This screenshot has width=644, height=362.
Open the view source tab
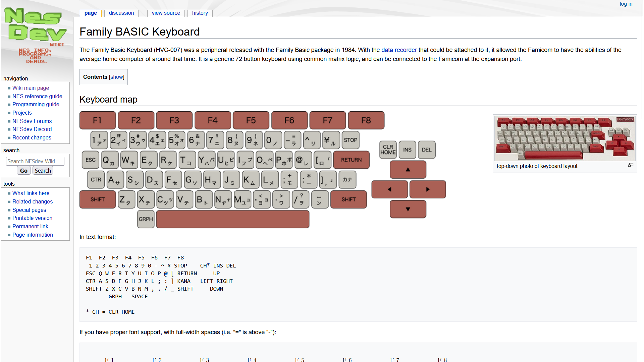166,13
